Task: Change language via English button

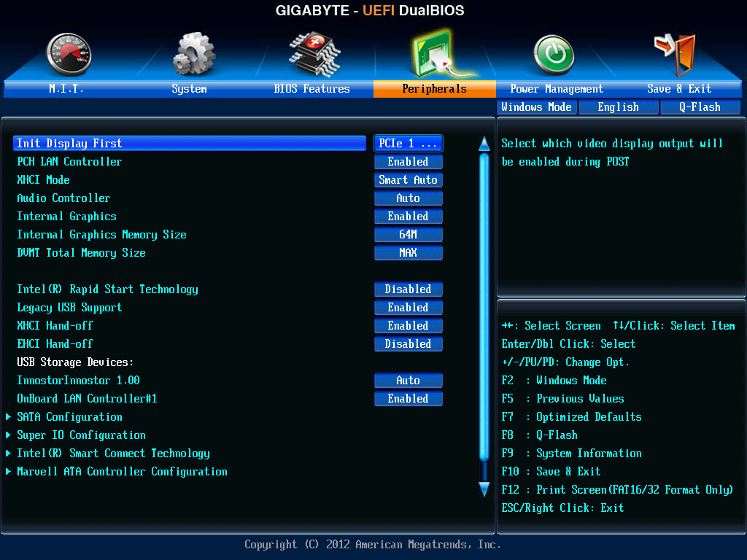Action: 619,107
